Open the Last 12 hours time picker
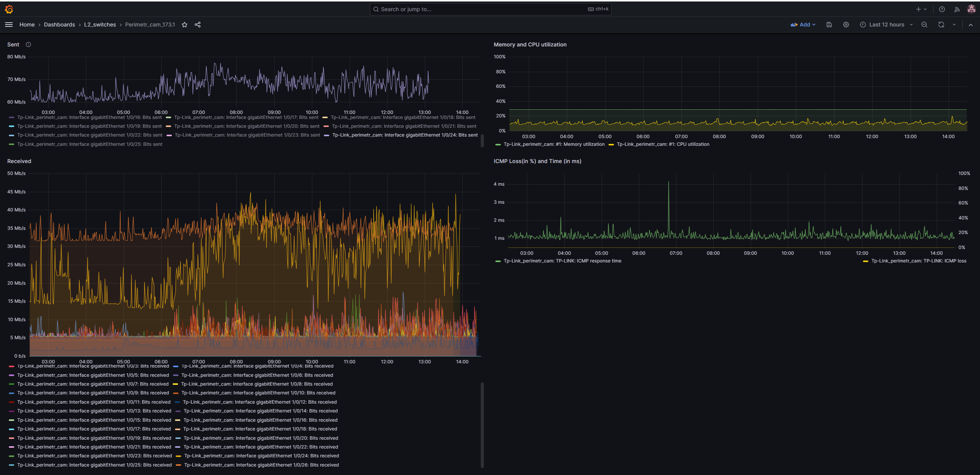 point(886,25)
